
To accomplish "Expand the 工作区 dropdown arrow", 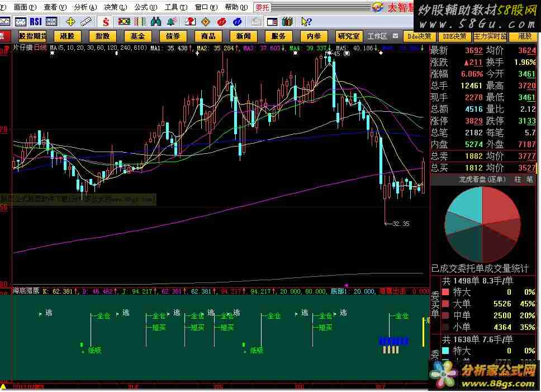I will (396, 36).
